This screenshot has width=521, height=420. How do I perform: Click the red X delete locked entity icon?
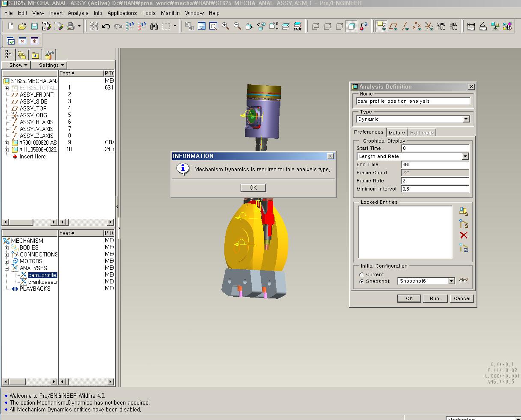pos(463,235)
